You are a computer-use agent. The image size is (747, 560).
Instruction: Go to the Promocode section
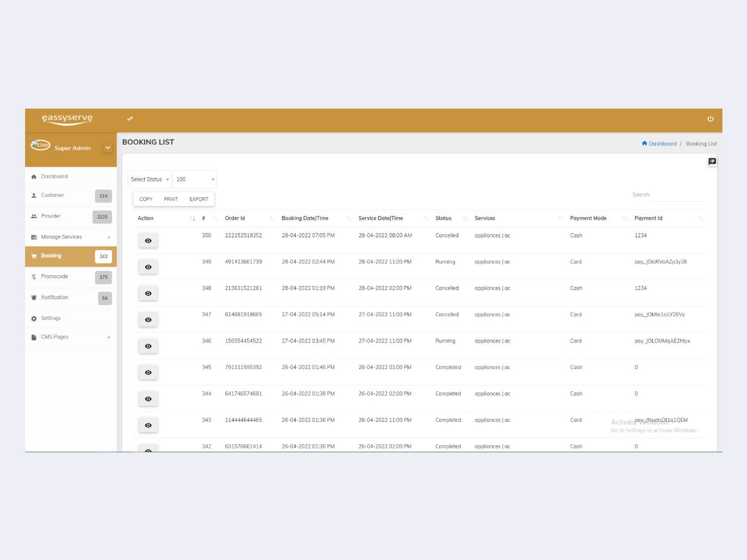pyautogui.click(x=54, y=277)
